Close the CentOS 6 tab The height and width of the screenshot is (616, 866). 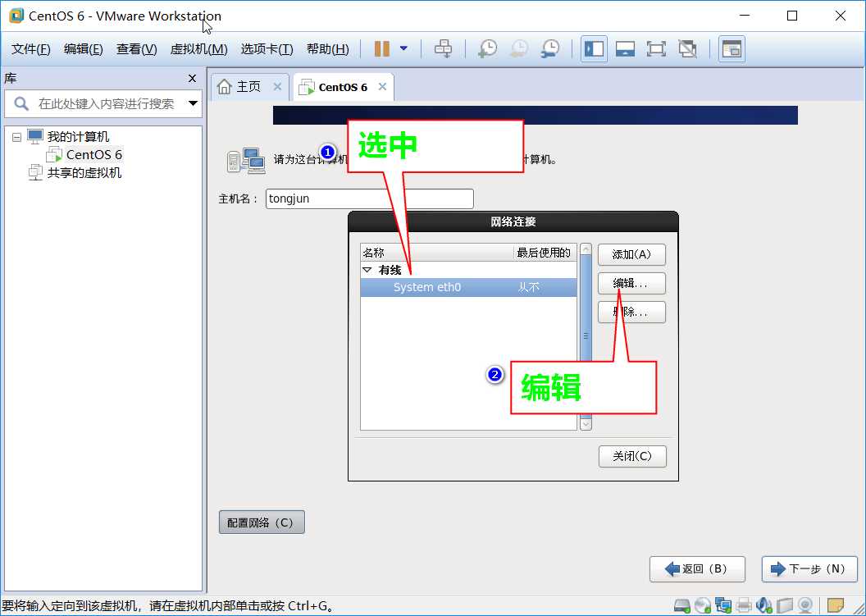point(382,86)
